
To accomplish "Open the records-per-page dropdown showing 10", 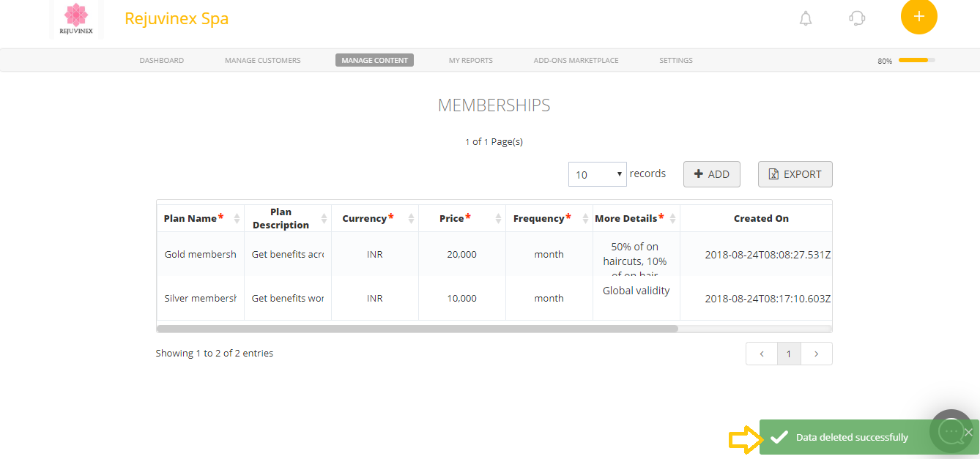I will (x=597, y=174).
